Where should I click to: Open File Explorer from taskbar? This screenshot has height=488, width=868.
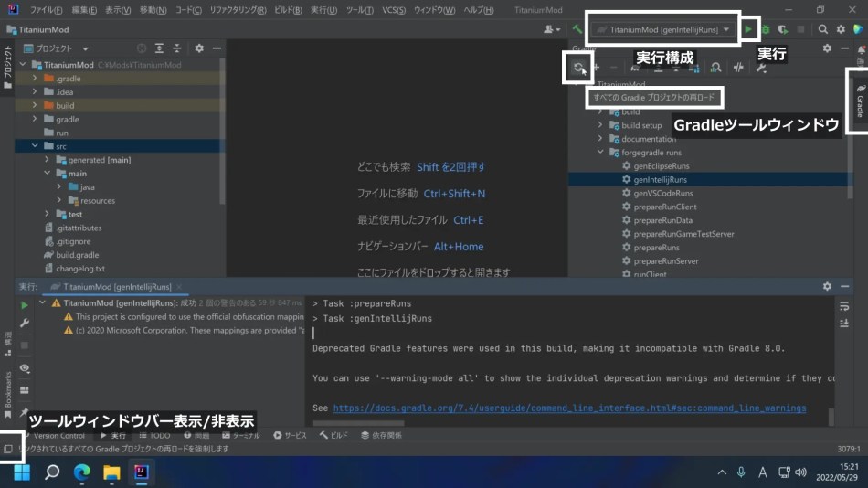click(111, 472)
